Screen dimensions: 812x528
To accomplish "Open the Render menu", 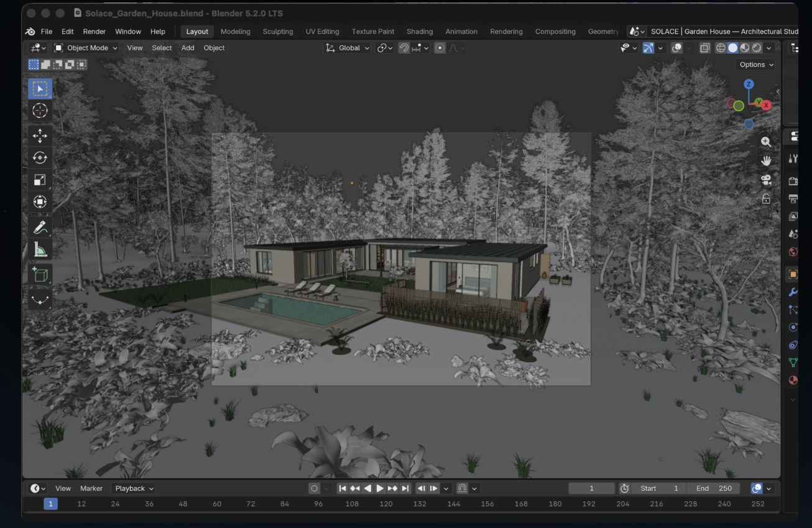I will pos(95,32).
